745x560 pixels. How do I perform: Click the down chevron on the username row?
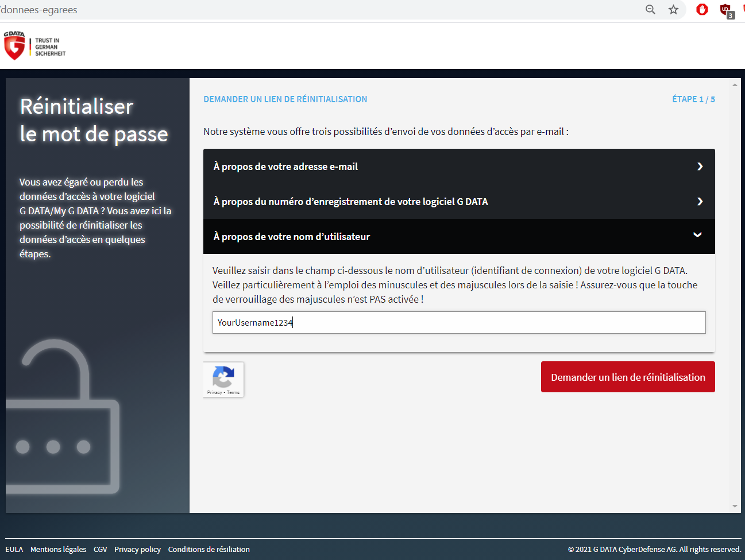point(697,235)
